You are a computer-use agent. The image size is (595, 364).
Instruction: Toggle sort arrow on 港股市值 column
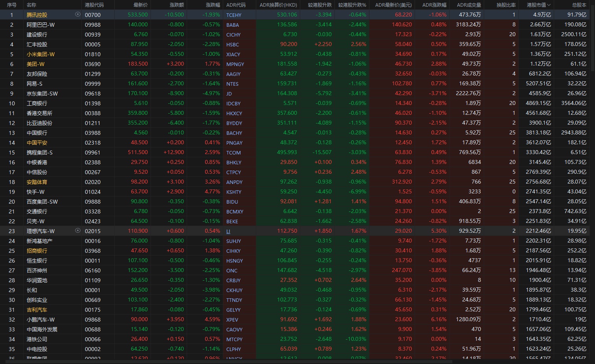click(549, 5)
